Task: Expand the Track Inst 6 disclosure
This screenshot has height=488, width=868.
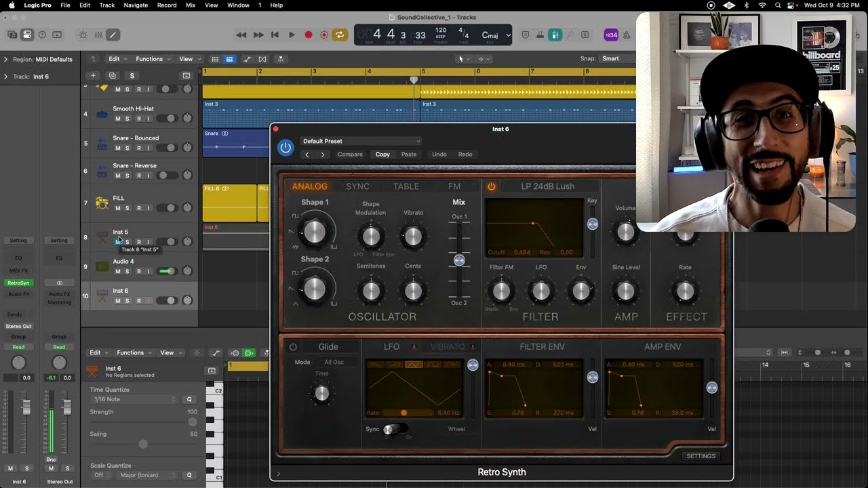Action: click(6, 77)
